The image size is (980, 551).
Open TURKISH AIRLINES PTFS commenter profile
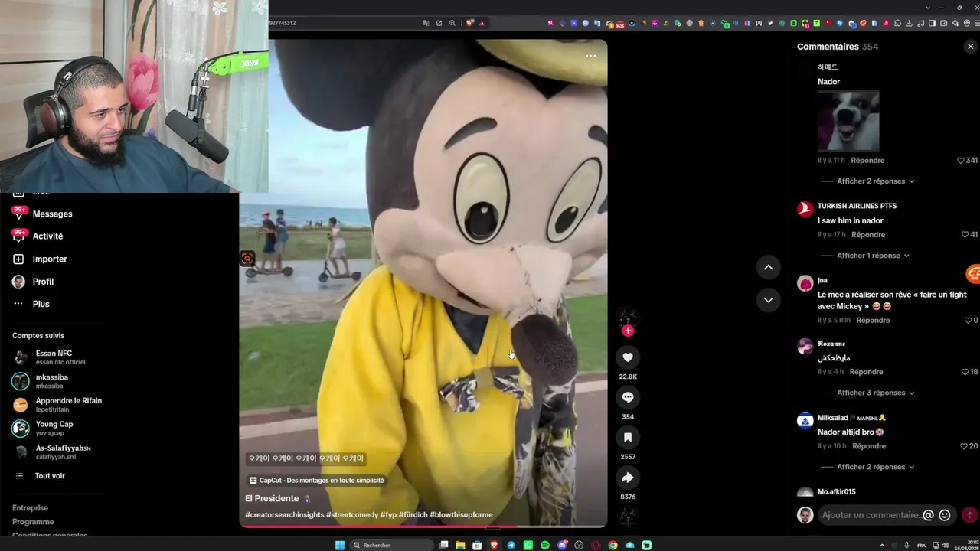[x=857, y=207]
